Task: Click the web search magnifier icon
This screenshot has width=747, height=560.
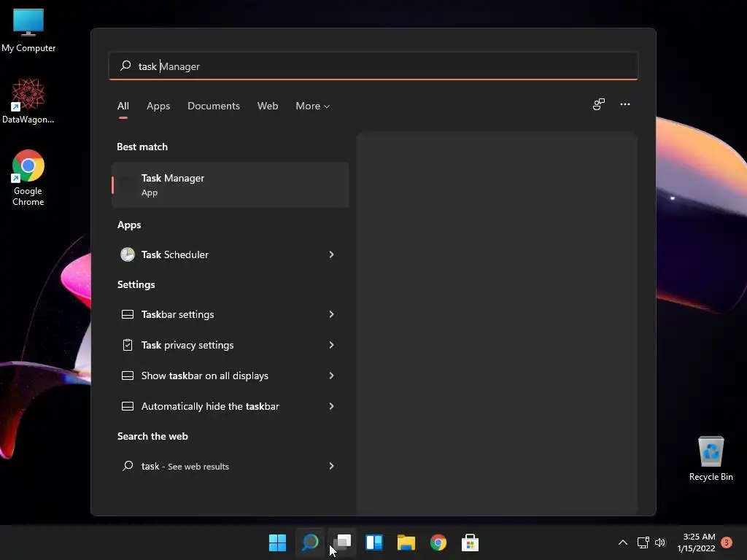Action: tap(127, 466)
